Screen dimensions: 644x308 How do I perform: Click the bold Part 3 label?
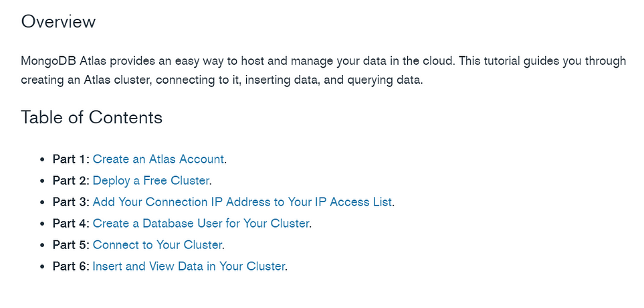[x=71, y=202]
